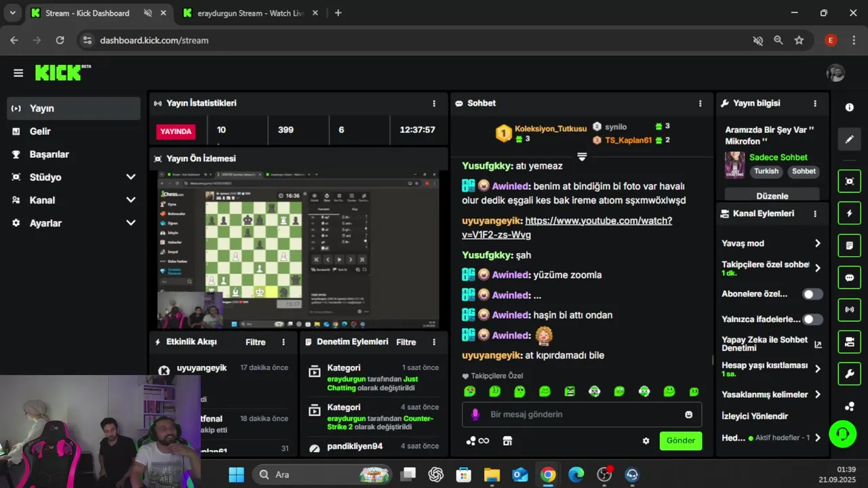The height and width of the screenshot is (488, 868).
Task: Click the Kicks infinity balance icon
Action: [x=477, y=441]
